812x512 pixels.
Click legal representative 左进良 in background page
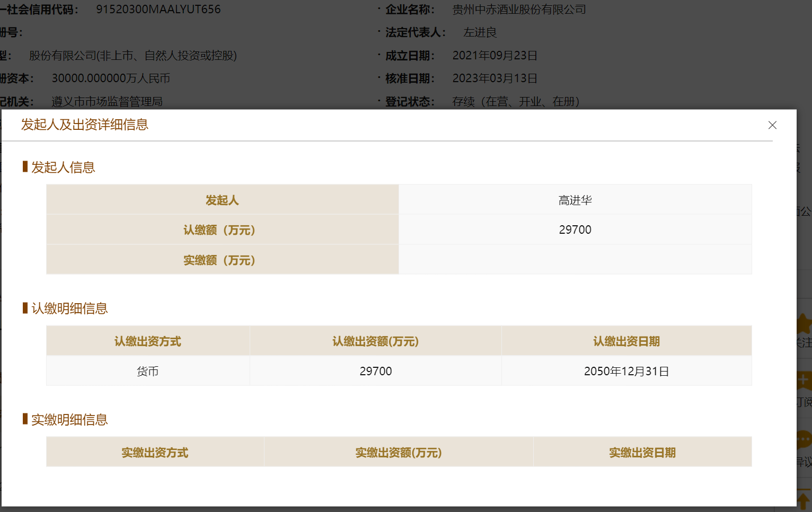coord(480,32)
